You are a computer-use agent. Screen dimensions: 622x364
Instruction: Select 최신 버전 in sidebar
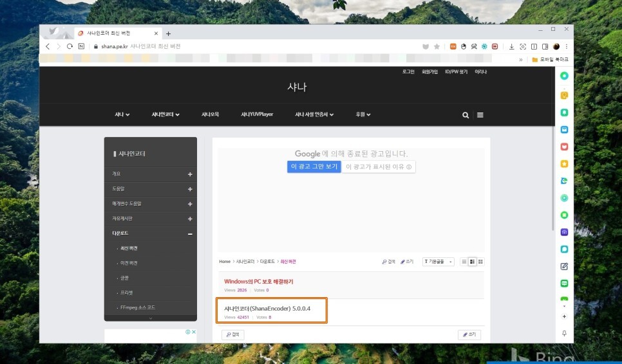[x=129, y=248]
